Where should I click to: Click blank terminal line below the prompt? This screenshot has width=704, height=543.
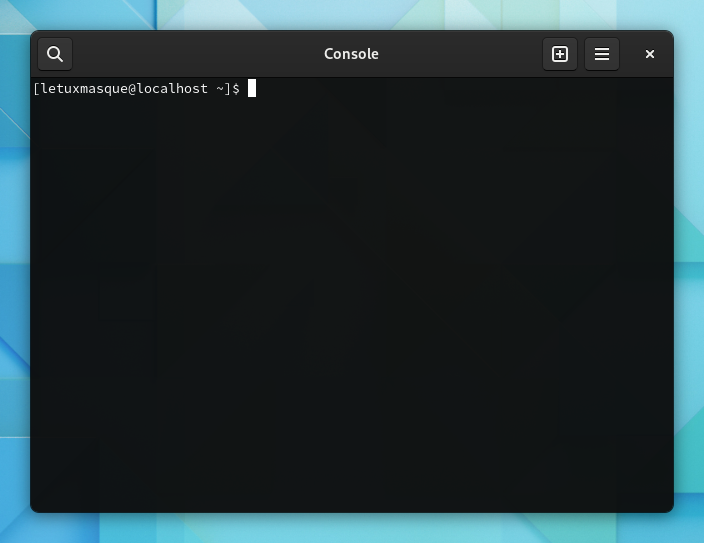tap(200, 110)
